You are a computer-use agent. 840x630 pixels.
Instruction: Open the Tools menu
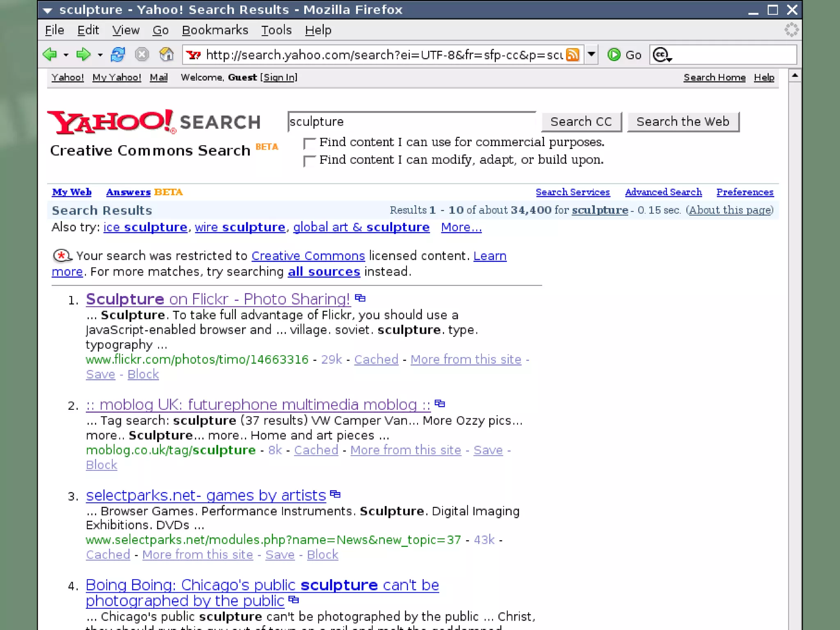pos(276,30)
